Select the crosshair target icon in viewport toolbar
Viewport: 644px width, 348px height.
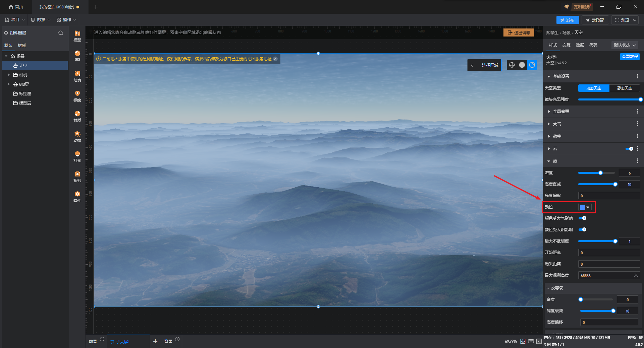(x=512, y=65)
